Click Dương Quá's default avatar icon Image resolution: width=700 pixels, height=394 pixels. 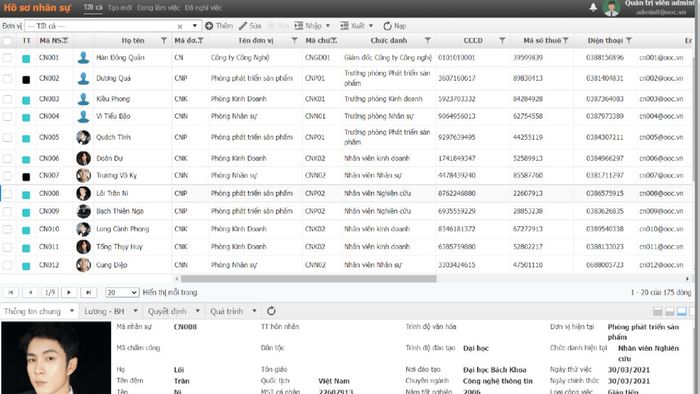(x=83, y=79)
